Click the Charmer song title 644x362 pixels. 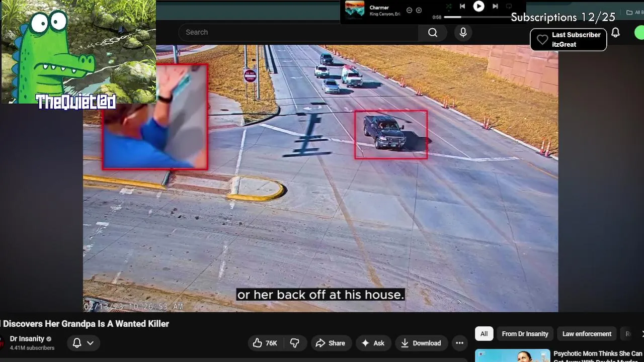click(379, 8)
